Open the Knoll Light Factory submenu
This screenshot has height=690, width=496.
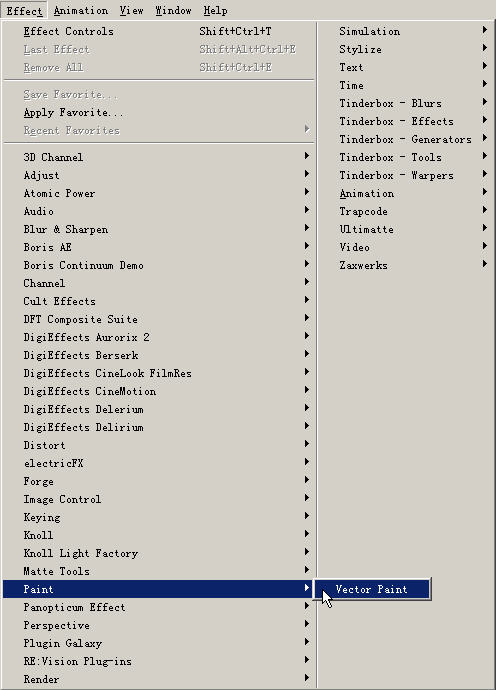158,553
